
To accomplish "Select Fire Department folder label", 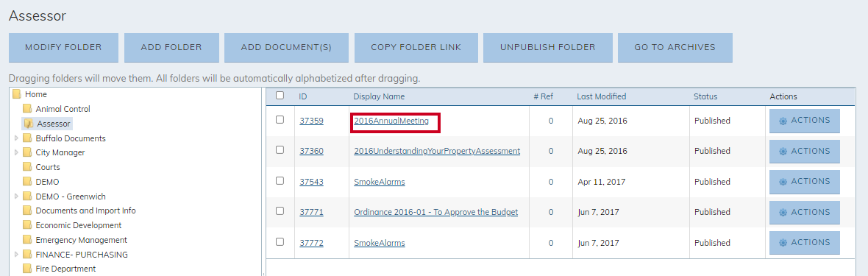I will [65, 269].
